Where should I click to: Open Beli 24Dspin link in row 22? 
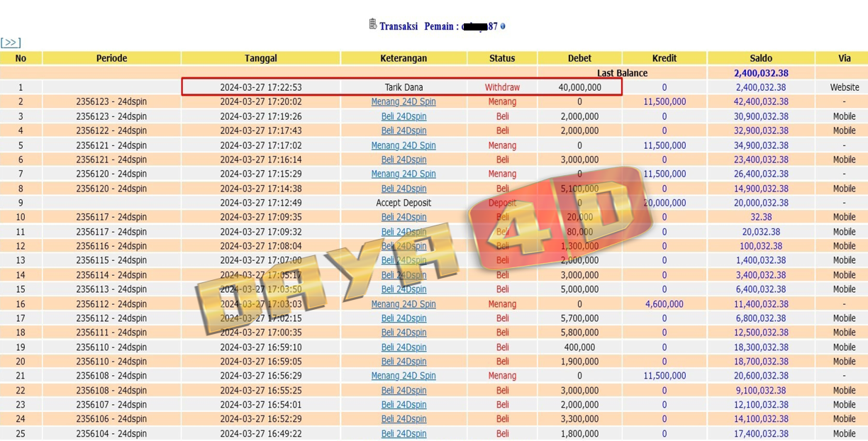(x=404, y=390)
